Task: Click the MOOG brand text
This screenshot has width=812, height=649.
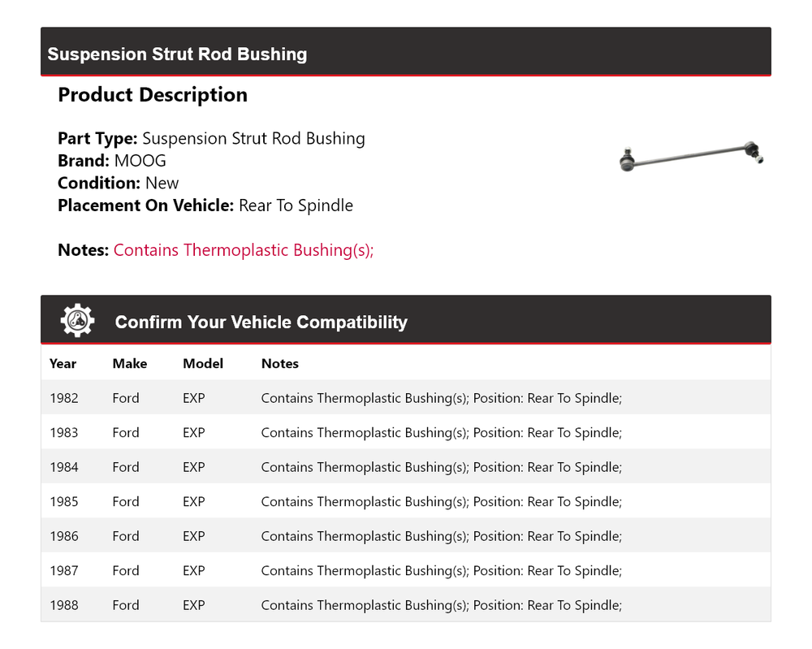Action: [140, 161]
